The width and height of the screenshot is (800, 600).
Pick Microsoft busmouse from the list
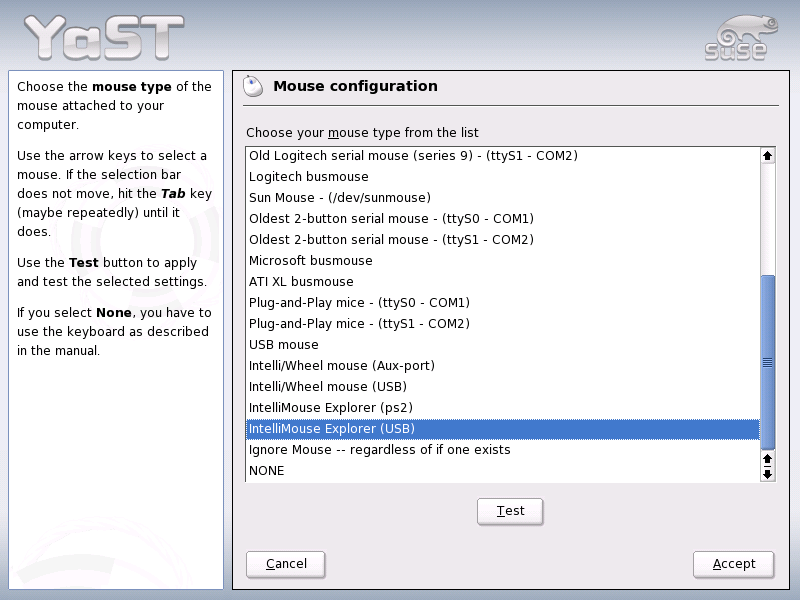[x=503, y=260]
